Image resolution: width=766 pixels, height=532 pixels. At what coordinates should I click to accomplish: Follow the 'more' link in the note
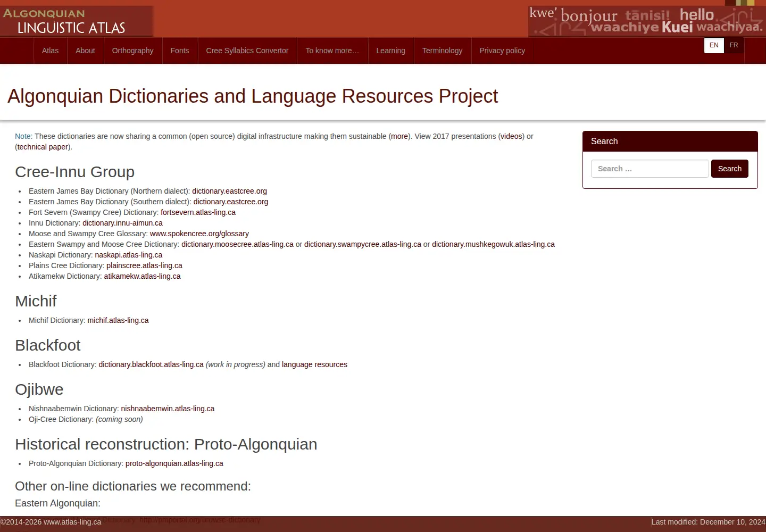pos(399,136)
